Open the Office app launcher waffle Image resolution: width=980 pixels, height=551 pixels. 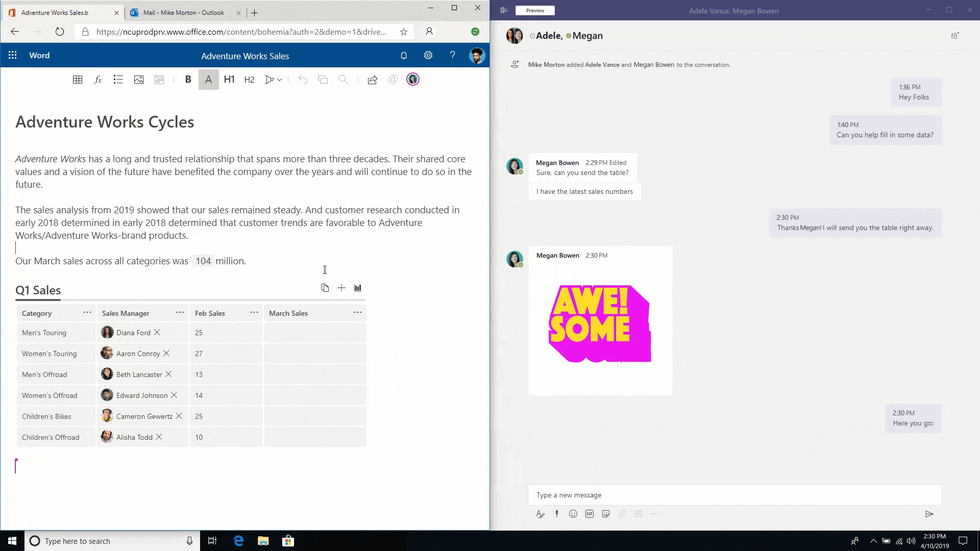pyautogui.click(x=13, y=55)
